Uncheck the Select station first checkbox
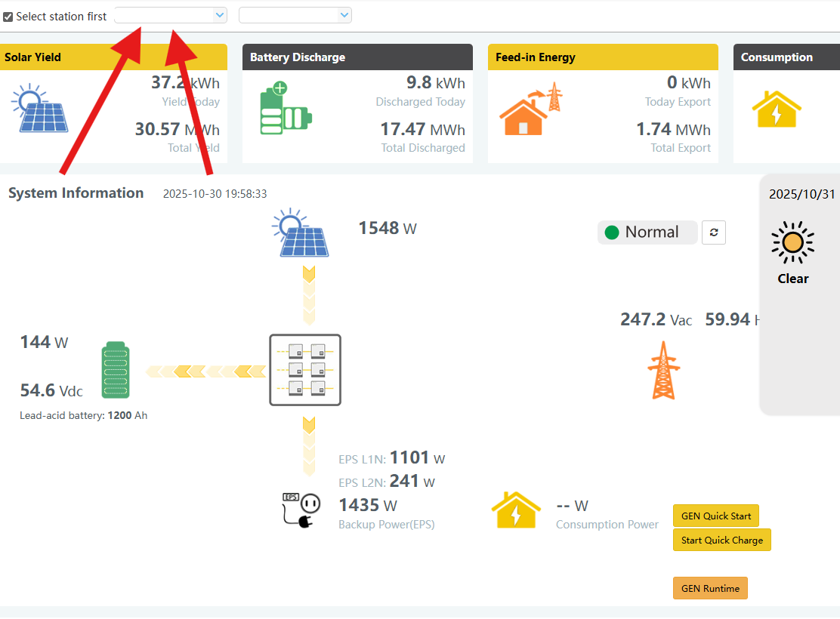 coord(8,17)
